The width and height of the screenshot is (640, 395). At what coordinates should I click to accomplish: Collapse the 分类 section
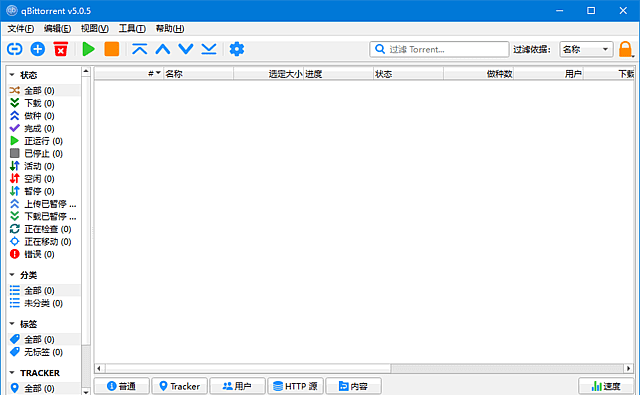click(12, 275)
